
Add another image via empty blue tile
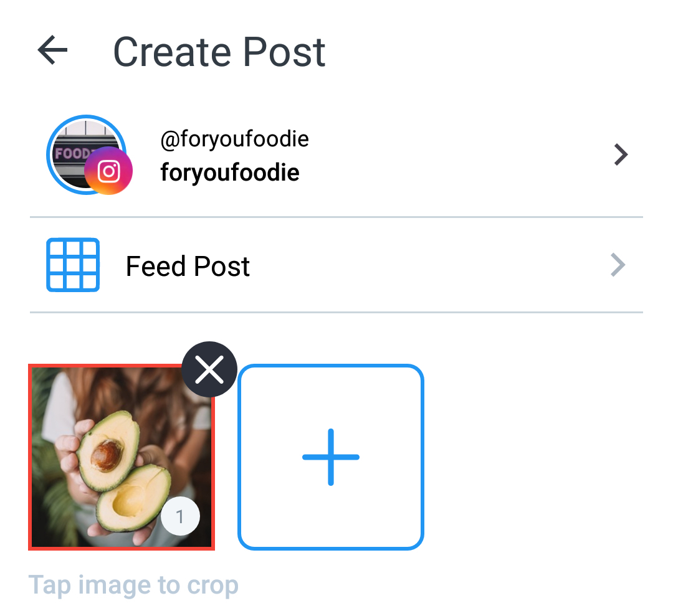[x=331, y=457]
